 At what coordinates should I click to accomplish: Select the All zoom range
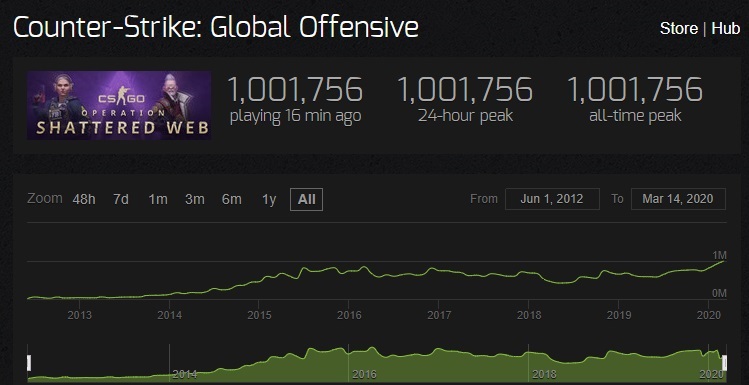[306, 199]
